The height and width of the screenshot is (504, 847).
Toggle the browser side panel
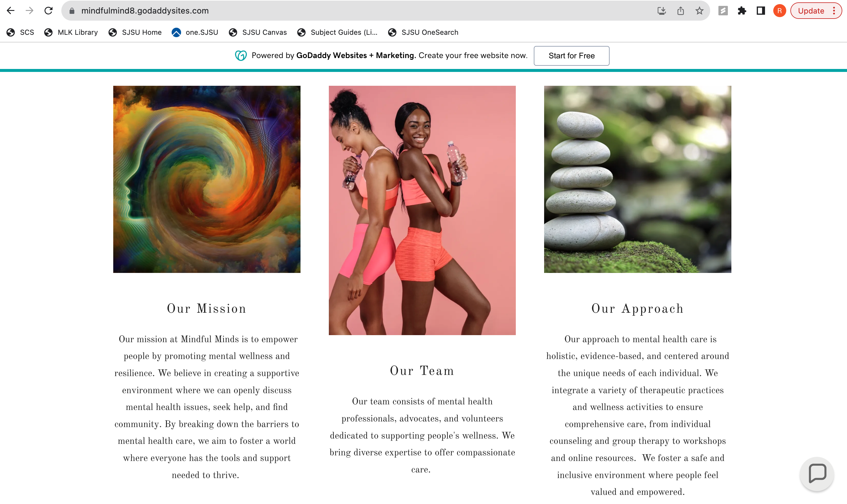coord(760,11)
